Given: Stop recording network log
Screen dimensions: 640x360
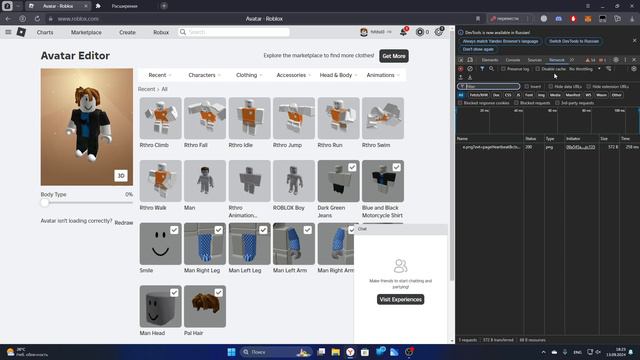Looking at the screenshot, I should click(x=461, y=69).
